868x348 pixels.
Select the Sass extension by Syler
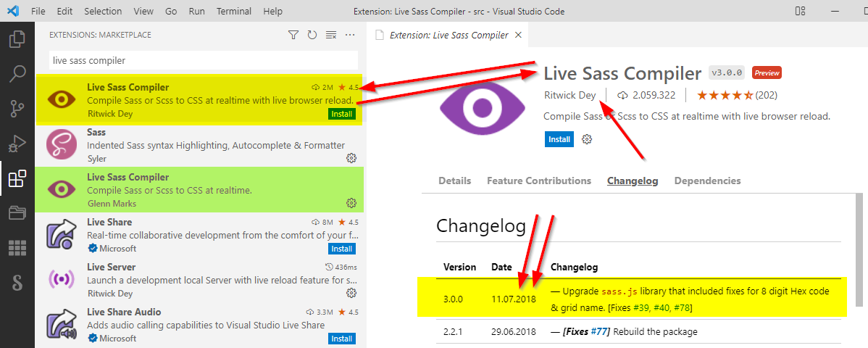pos(199,146)
